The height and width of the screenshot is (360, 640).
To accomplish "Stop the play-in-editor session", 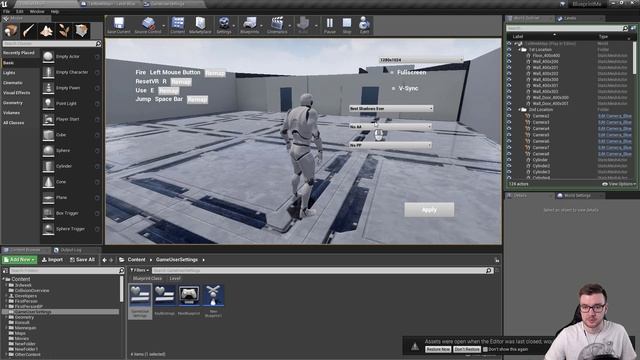I will (x=347, y=25).
